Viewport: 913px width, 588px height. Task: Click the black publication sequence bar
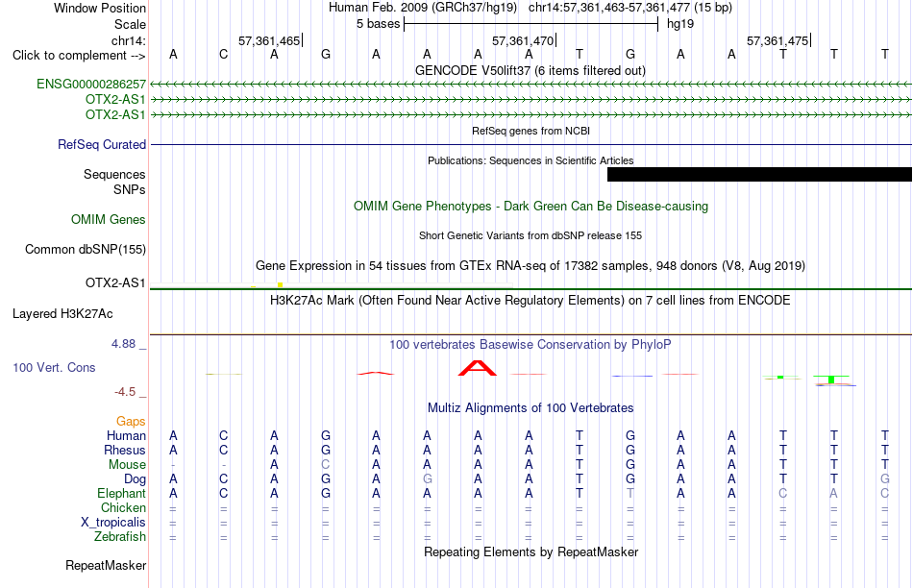759,174
